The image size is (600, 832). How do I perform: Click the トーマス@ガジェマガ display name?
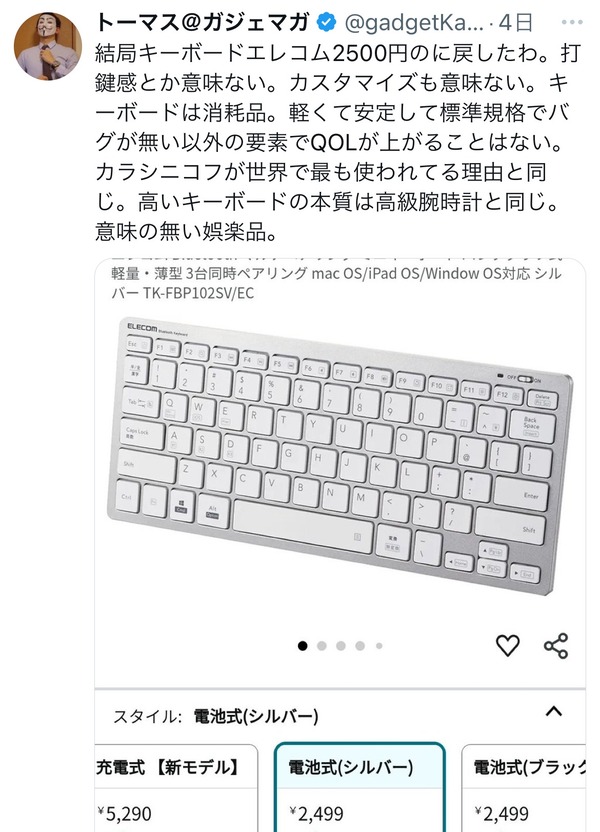pos(203,22)
